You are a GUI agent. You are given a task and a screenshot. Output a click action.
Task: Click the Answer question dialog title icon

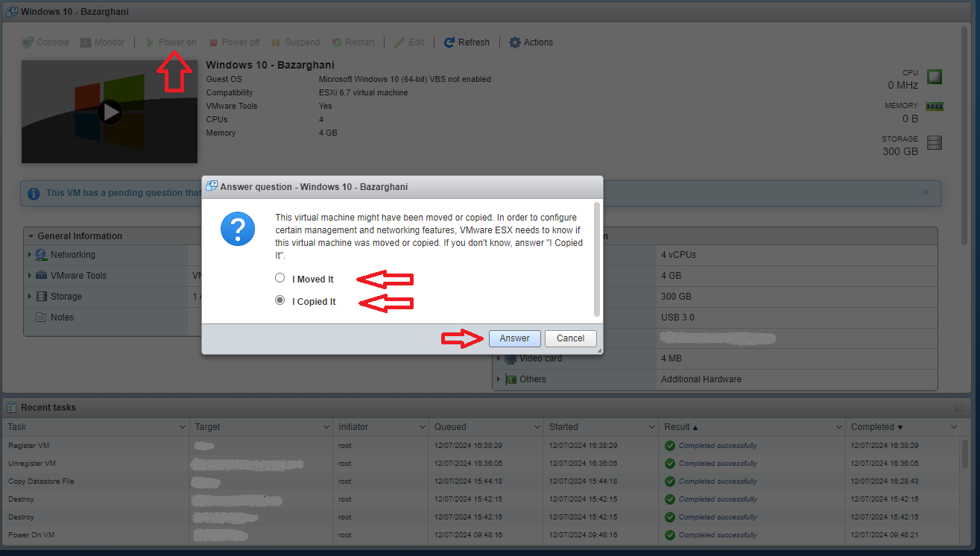click(212, 186)
